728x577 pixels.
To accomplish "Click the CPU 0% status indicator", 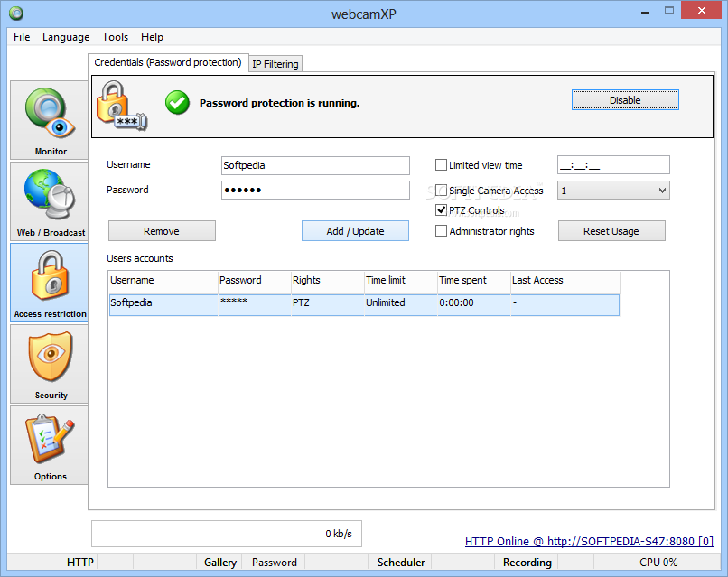I will [658, 563].
